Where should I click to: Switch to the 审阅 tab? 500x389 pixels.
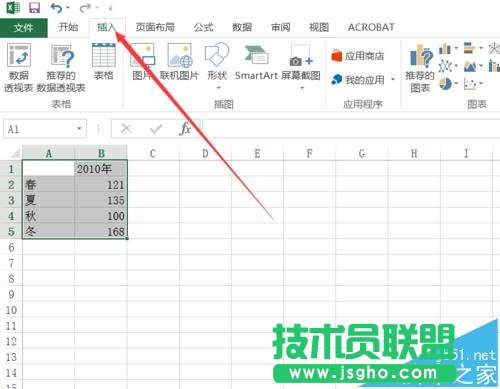(x=280, y=27)
